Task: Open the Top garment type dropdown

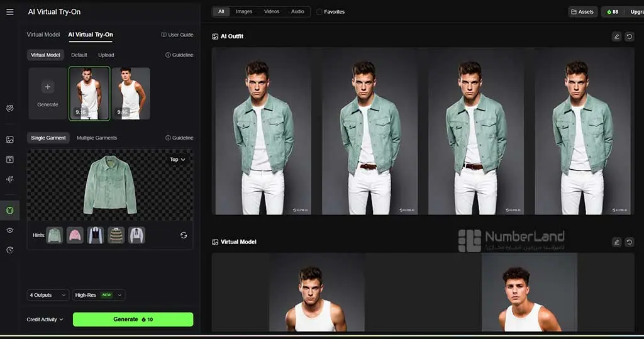Action: [177, 159]
